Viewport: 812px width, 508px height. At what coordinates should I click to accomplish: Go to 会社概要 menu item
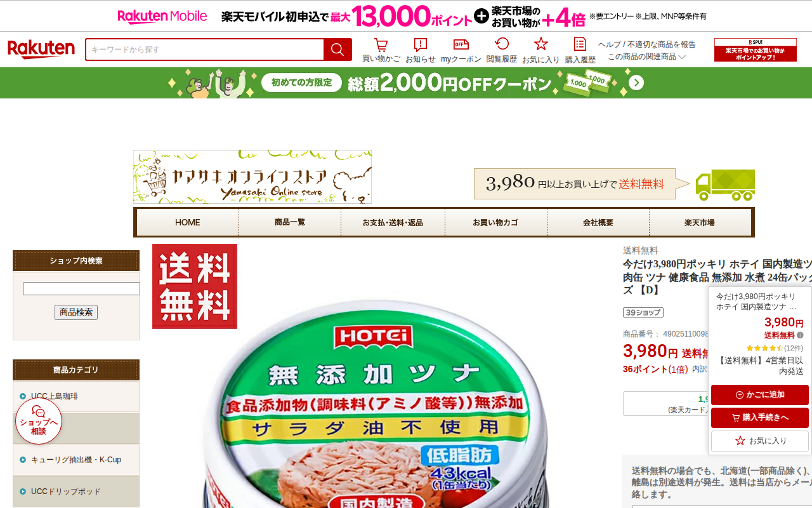click(x=598, y=222)
